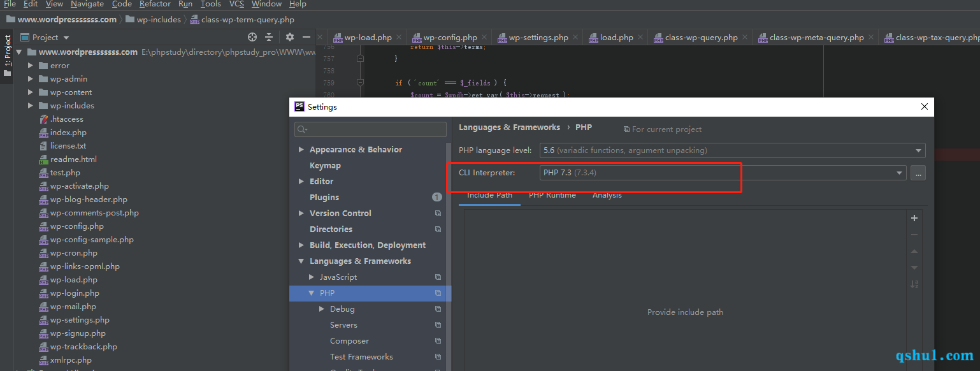Screen dimensions: 980x371
Task: Expand the Debug settings node under PHP
Action: tap(322, 309)
